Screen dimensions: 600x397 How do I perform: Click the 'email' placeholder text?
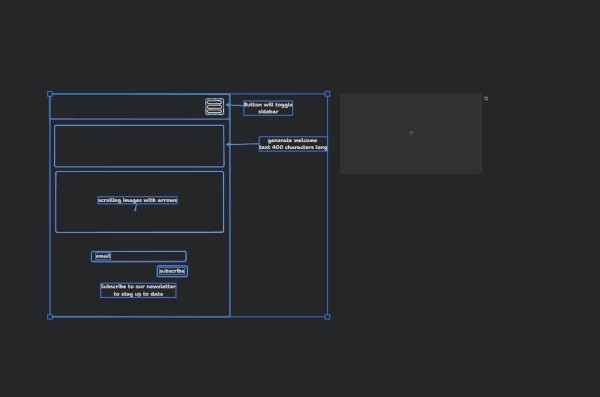tap(103, 256)
